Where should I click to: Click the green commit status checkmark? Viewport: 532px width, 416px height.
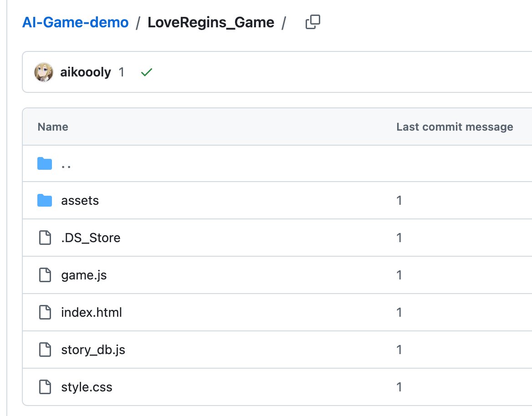click(146, 72)
